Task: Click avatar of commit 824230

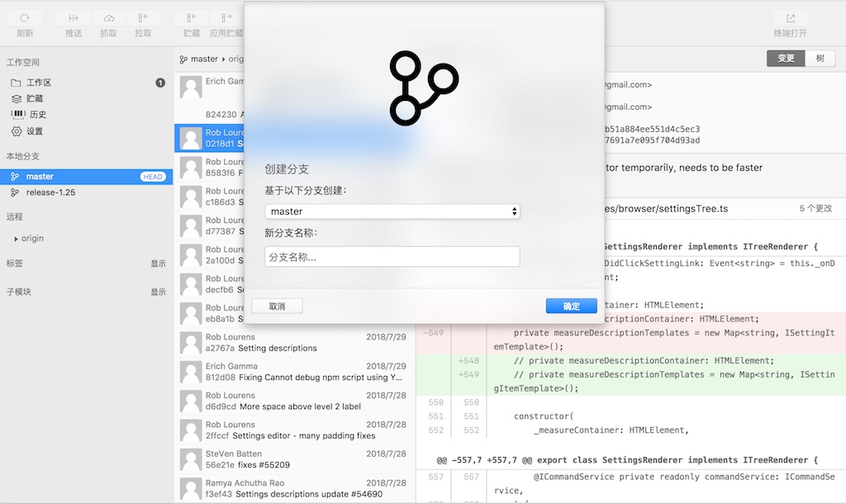Action: pos(191,87)
